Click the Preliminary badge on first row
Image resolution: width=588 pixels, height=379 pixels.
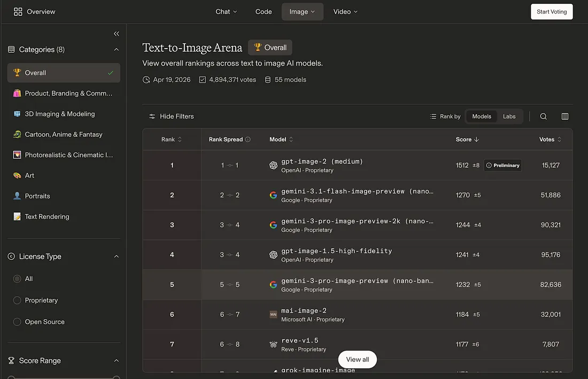tap(502, 165)
